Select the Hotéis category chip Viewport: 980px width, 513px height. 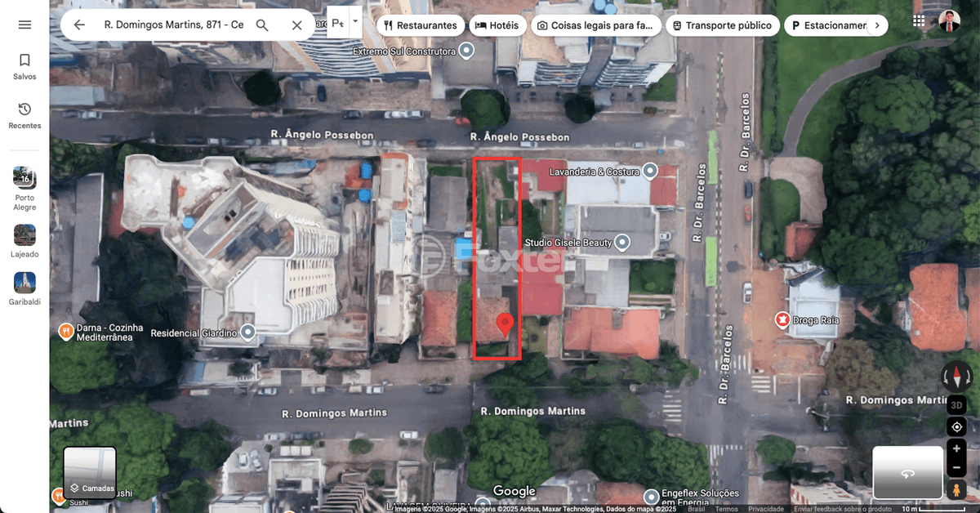497,25
